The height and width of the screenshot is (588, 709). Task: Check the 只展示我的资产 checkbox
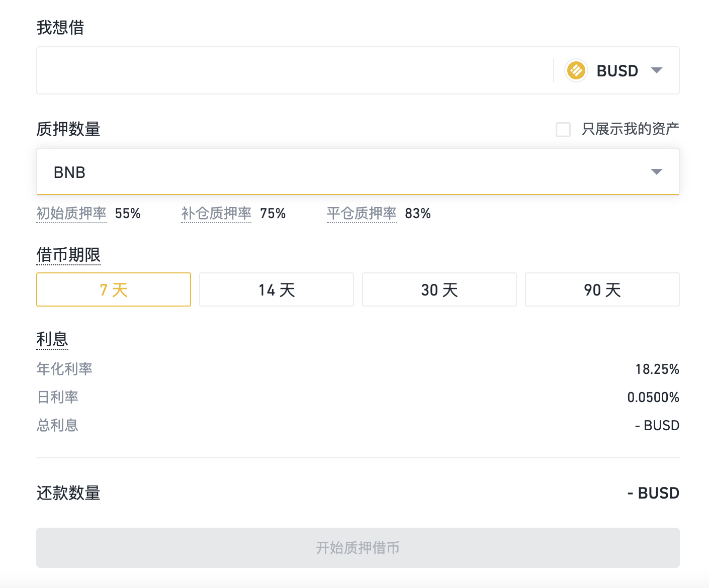(x=563, y=129)
